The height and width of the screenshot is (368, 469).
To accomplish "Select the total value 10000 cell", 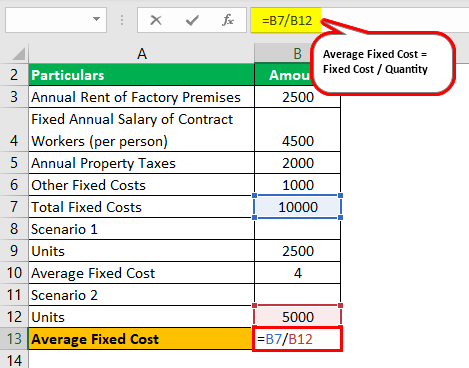I will (297, 207).
